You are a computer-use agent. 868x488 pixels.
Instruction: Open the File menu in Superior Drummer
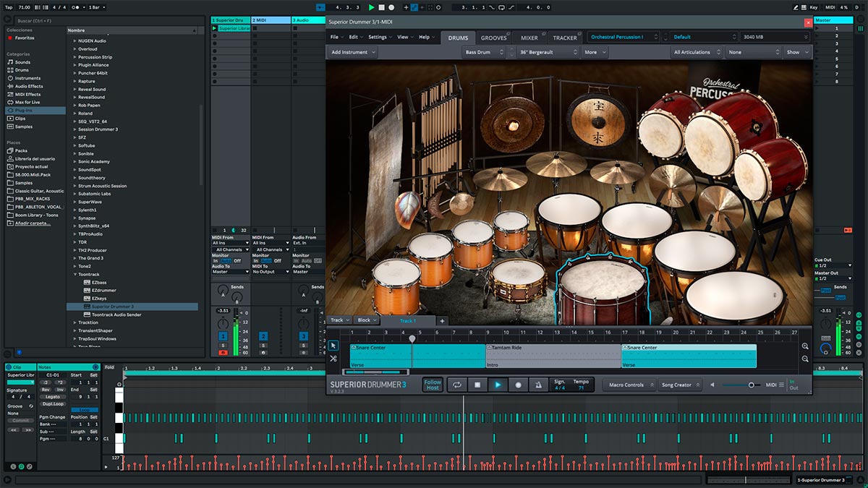[x=336, y=37]
